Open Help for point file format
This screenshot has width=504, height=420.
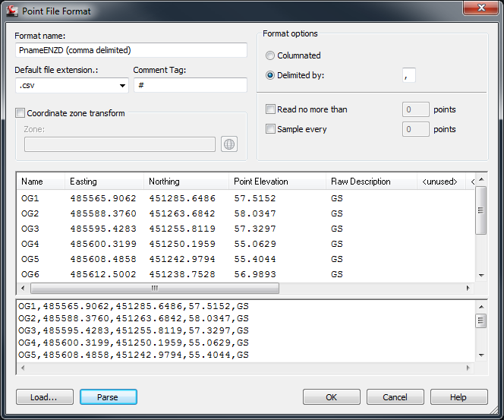pyautogui.click(x=459, y=397)
